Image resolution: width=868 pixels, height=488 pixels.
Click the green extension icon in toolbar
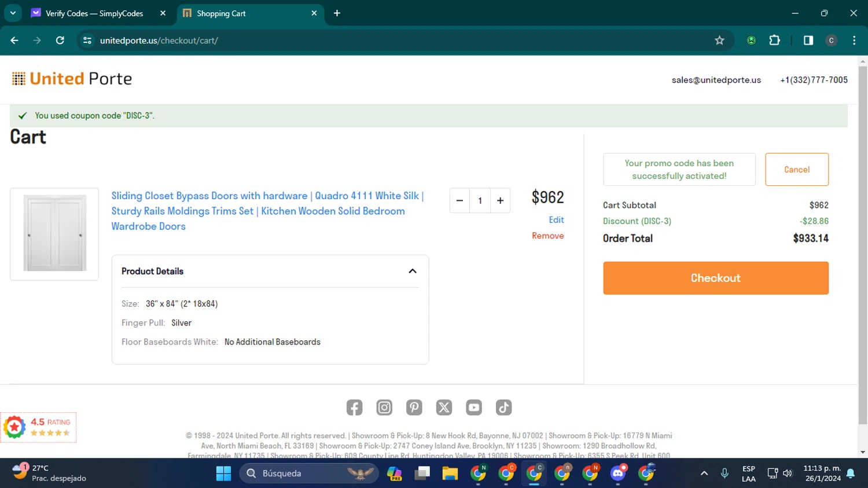751,41
